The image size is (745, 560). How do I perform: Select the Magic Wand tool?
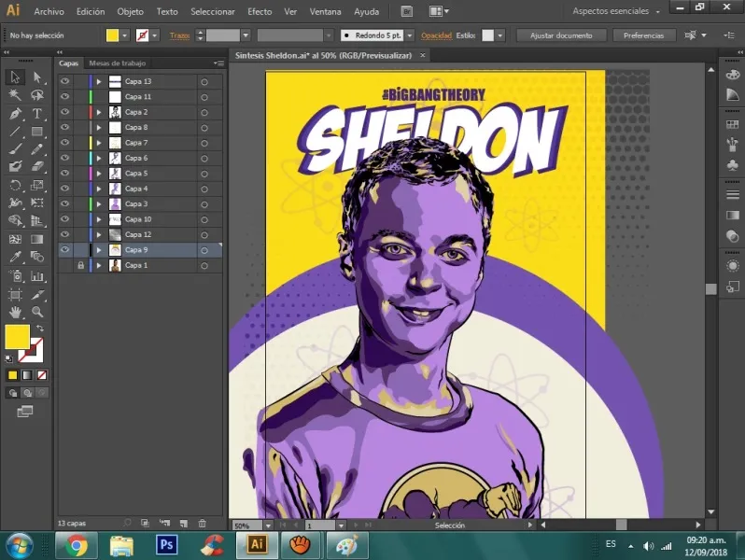(15, 95)
